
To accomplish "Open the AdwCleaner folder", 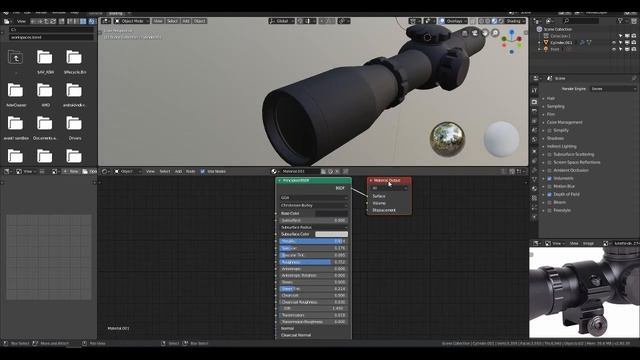I will pos(16,91).
